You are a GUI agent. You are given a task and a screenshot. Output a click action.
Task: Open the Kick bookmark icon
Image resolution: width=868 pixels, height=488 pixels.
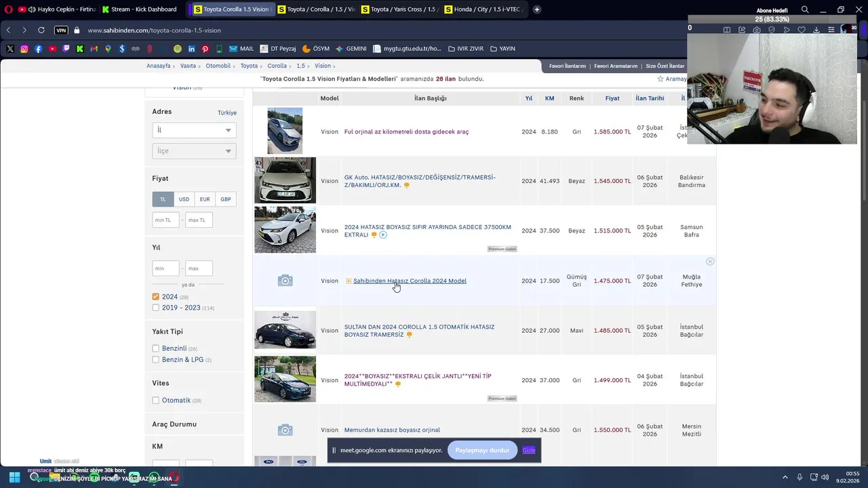[x=80, y=49]
